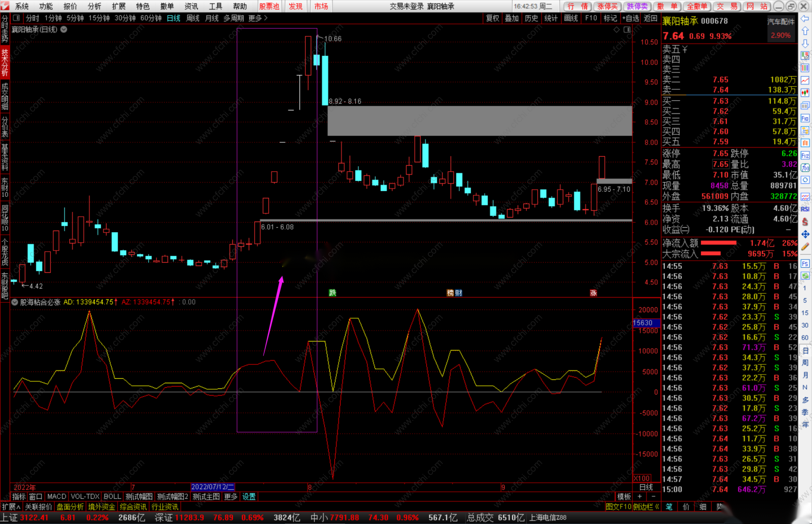The height and width of the screenshot is (524, 812).
Task: Open the 分析 menu
Action: [x=94, y=6]
